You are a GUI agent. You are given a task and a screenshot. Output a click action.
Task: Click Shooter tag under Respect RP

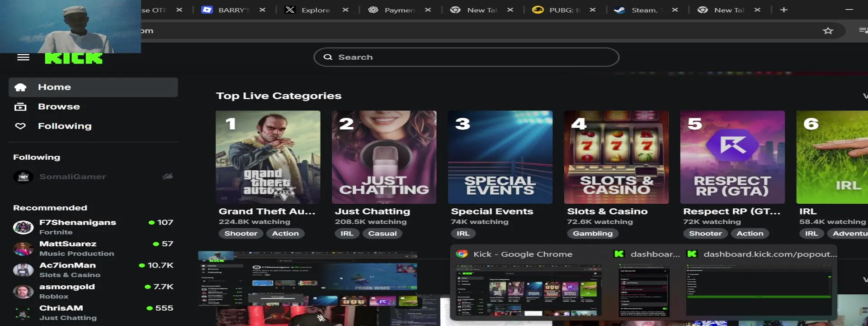[705, 234]
